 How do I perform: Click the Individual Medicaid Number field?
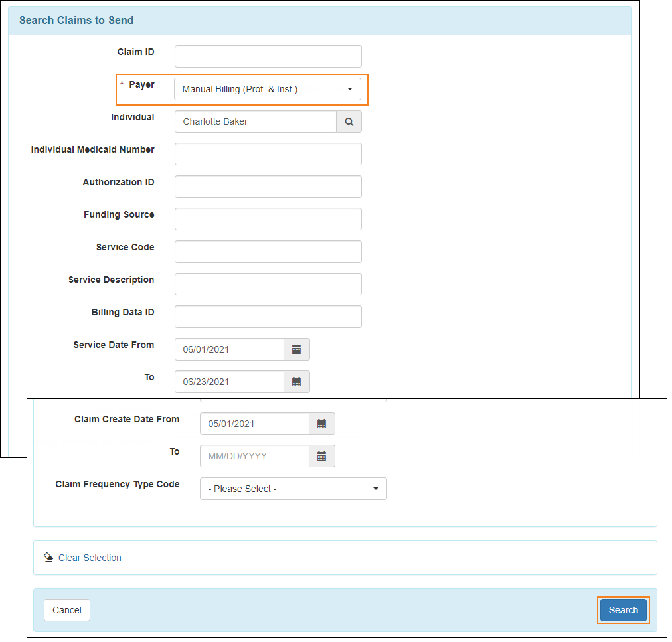(x=268, y=154)
